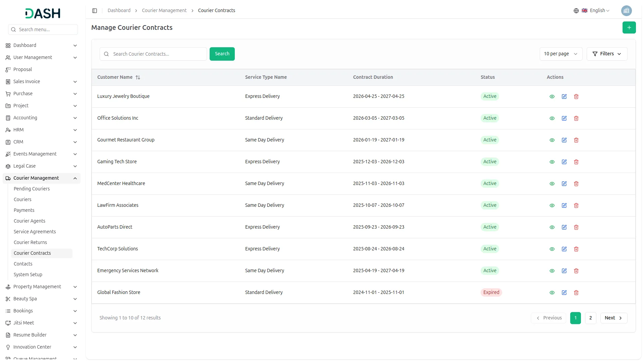Click the green add contract plus button
Screen dimensions: 644x362
629,27
